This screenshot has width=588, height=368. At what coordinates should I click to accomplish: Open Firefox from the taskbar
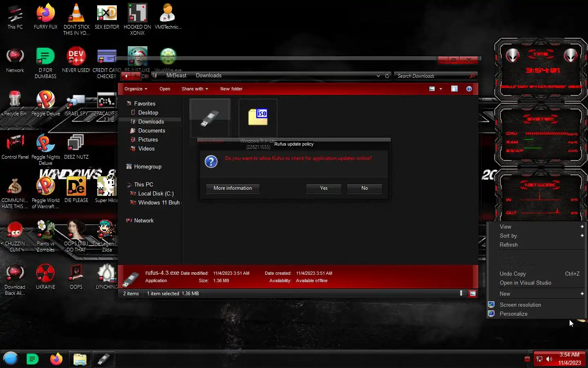pyautogui.click(x=56, y=359)
